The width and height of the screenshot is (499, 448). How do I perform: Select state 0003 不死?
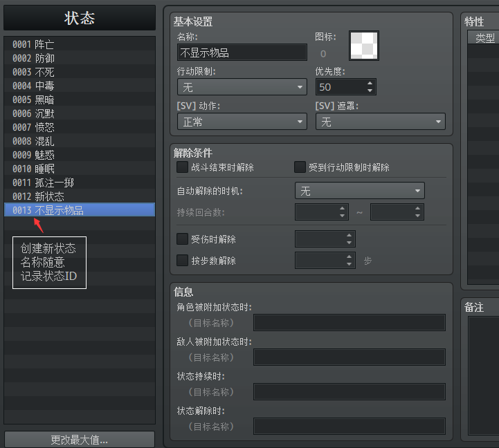pos(80,72)
